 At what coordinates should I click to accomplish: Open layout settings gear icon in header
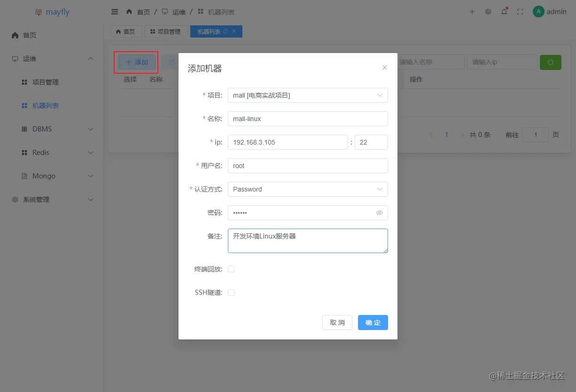coord(488,12)
